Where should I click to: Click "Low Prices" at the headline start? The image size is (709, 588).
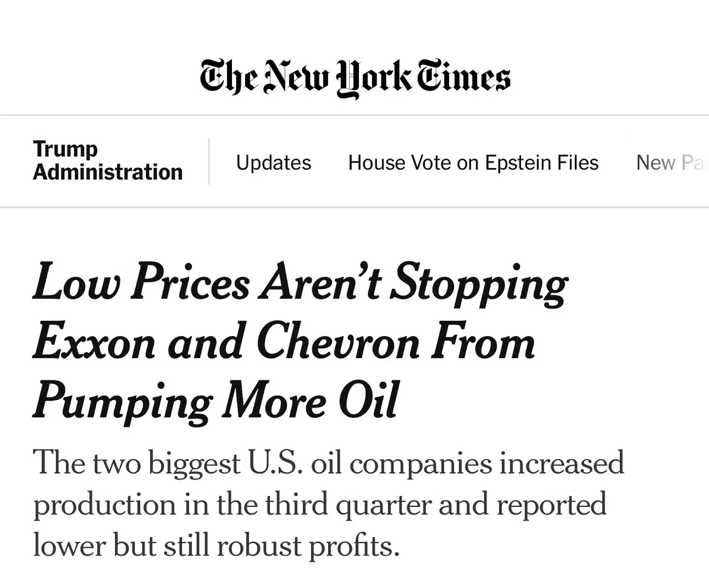click(141, 282)
